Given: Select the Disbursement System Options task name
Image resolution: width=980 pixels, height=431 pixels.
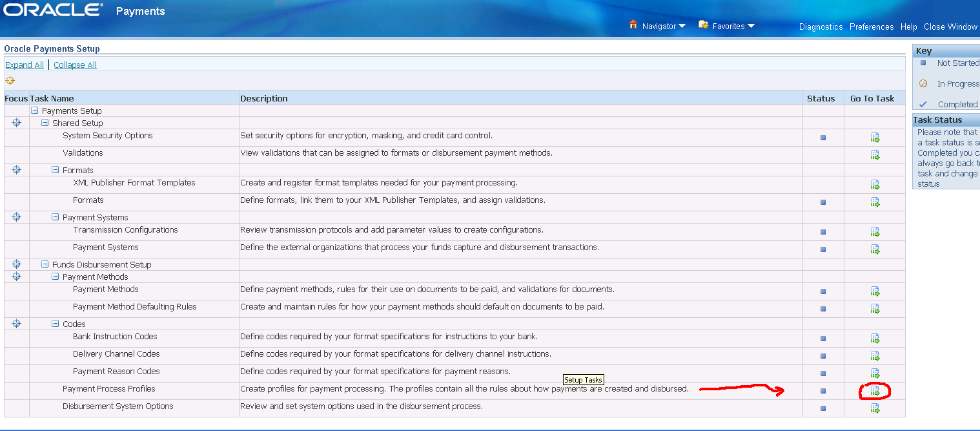Looking at the screenshot, I should pos(118,406).
